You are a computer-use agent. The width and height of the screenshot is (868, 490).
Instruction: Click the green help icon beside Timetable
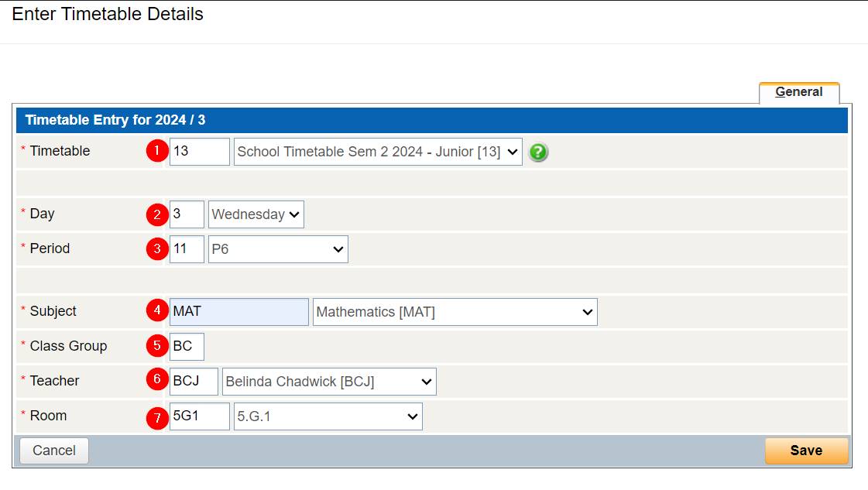pyautogui.click(x=538, y=152)
